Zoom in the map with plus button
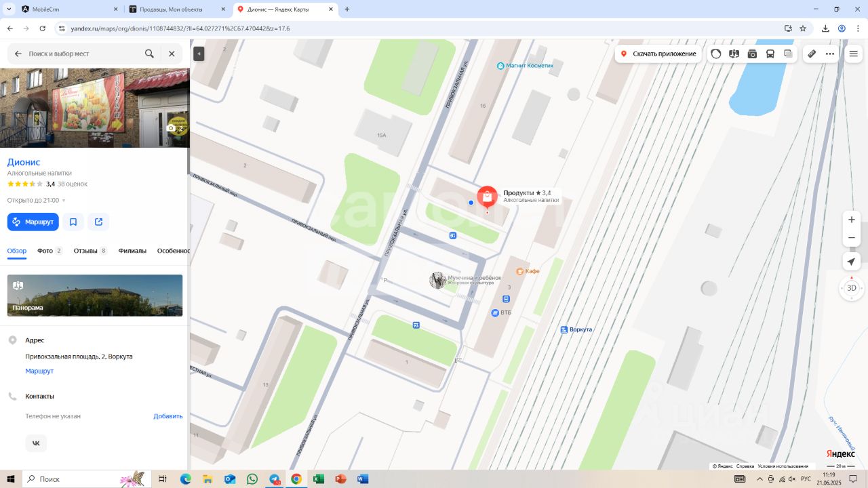The width and height of the screenshot is (868, 488). [852, 220]
